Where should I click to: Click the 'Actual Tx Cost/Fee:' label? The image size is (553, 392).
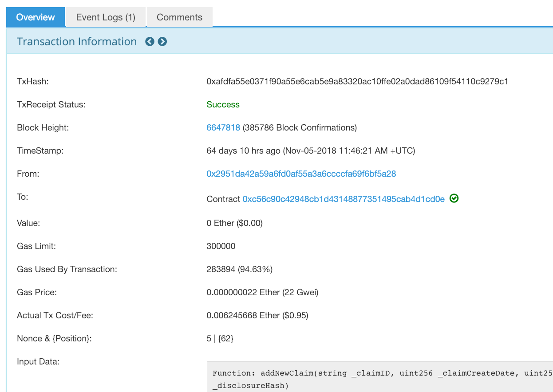pyautogui.click(x=55, y=315)
